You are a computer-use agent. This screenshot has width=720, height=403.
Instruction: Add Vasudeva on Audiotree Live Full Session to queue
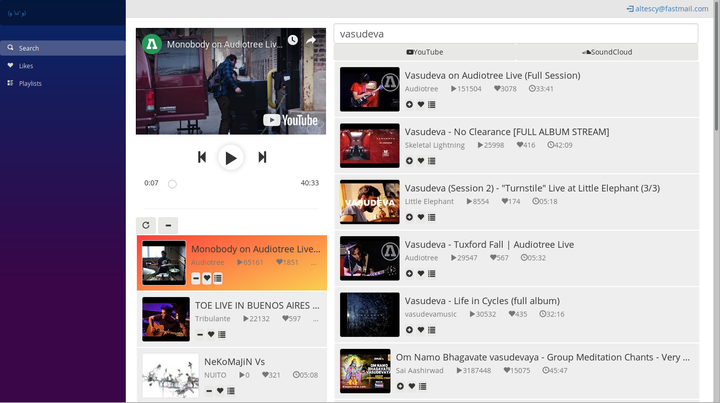pyautogui.click(x=409, y=105)
